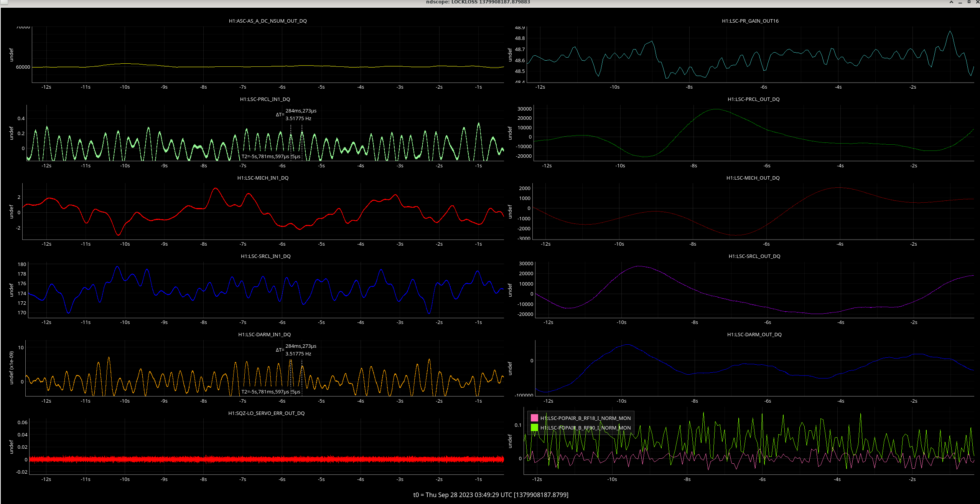
Task: Click the H1:LSC-DARM_IN1_DQ plot title
Action: pos(264,335)
